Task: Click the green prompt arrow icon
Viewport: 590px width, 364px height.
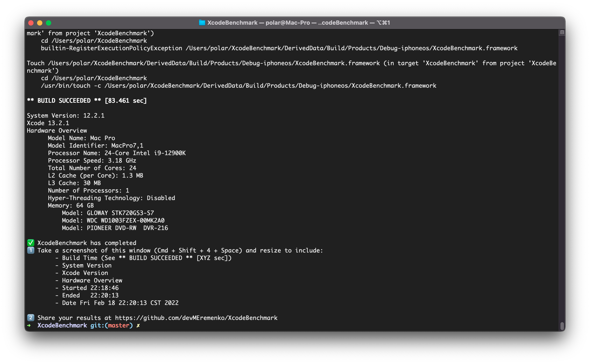Action: [29, 325]
